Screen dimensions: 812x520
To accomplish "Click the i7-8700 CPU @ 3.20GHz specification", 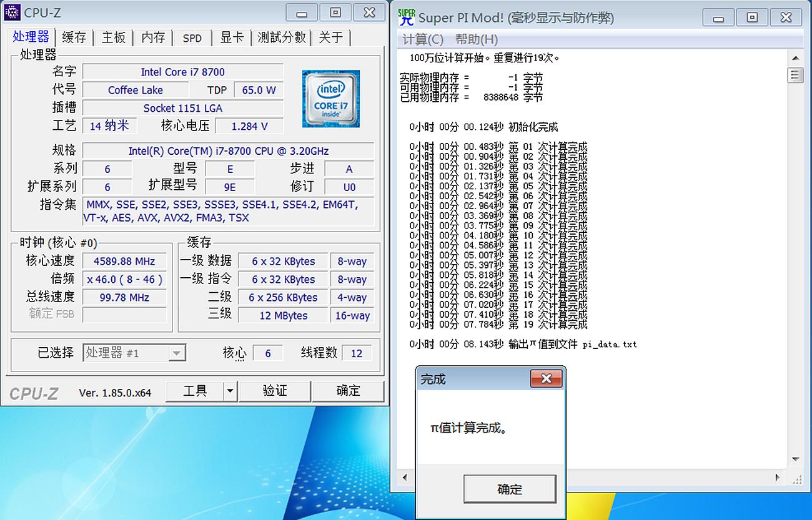I will tap(229, 151).
